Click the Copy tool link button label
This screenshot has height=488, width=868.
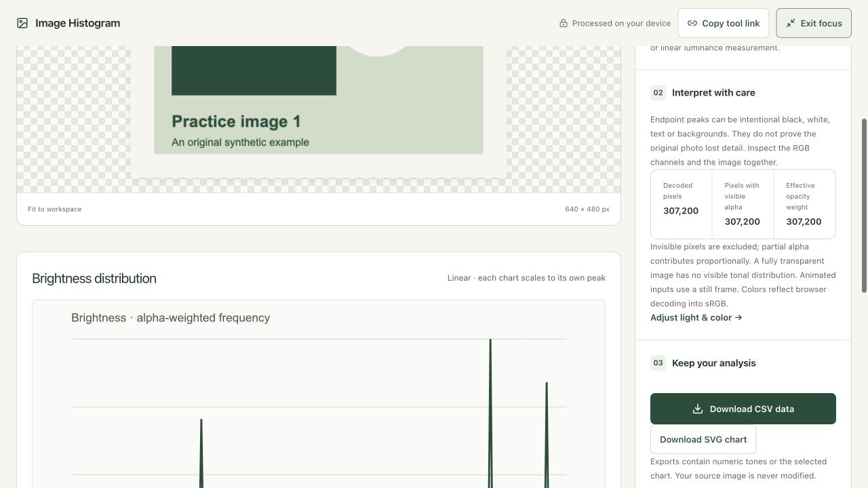pos(730,23)
